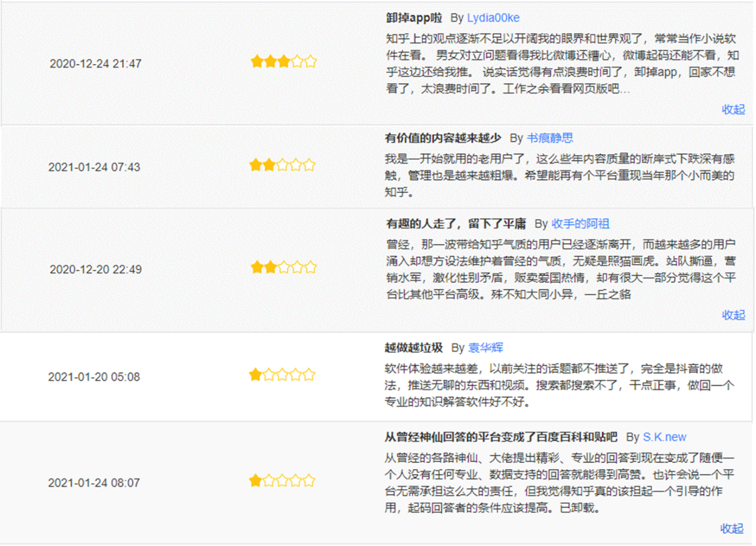756x546 pixels.
Task: Open reviewer profile 书痕静思
Action: click(550, 138)
